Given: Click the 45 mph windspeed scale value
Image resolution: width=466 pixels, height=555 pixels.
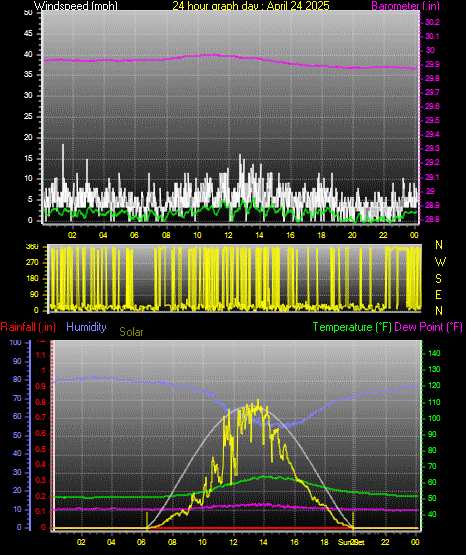Looking at the screenshot, I should click(x=28, y=34).
